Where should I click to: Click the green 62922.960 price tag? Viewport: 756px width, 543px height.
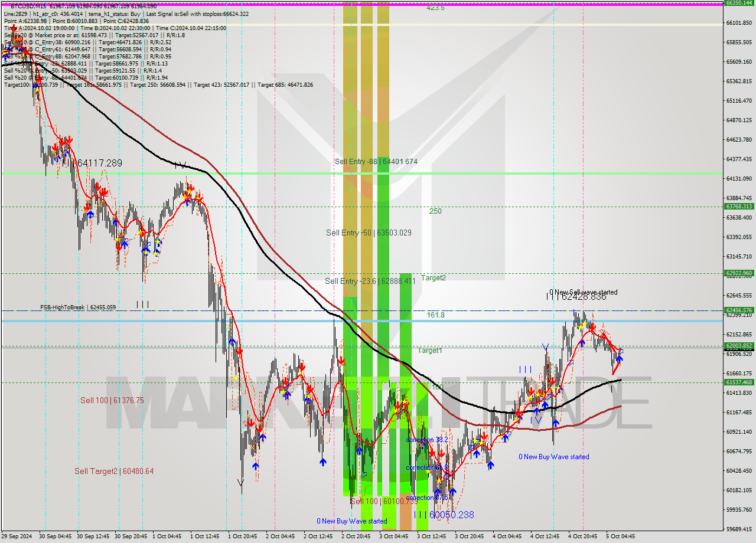pos(739,273)
